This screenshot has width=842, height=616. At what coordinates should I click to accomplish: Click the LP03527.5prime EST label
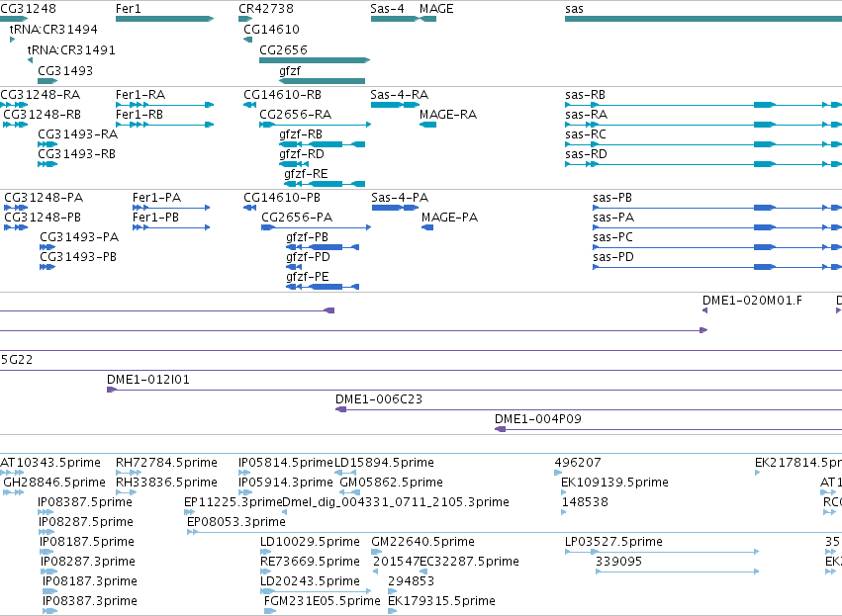tap(613, 542)
